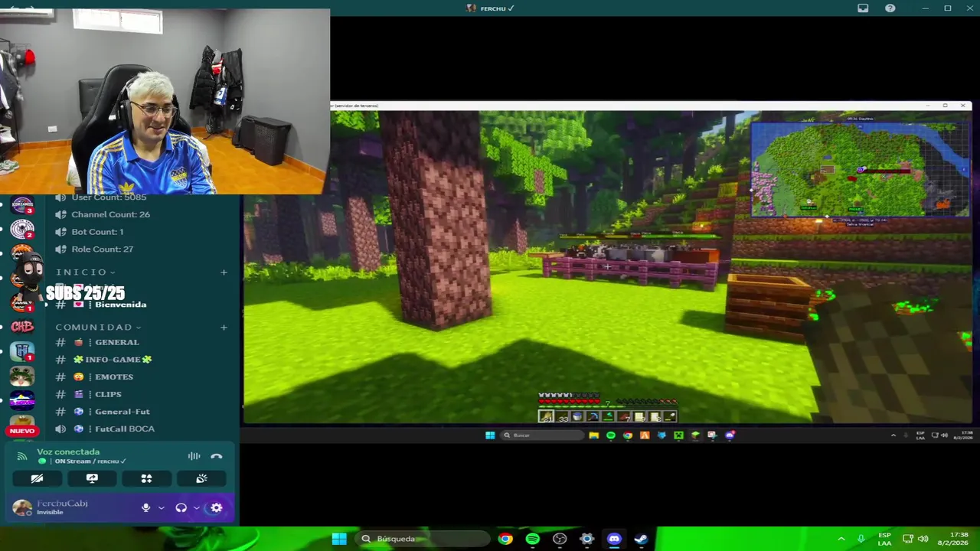
Task: Open Discord inbox icon in title bar
Action: point(863,8)
